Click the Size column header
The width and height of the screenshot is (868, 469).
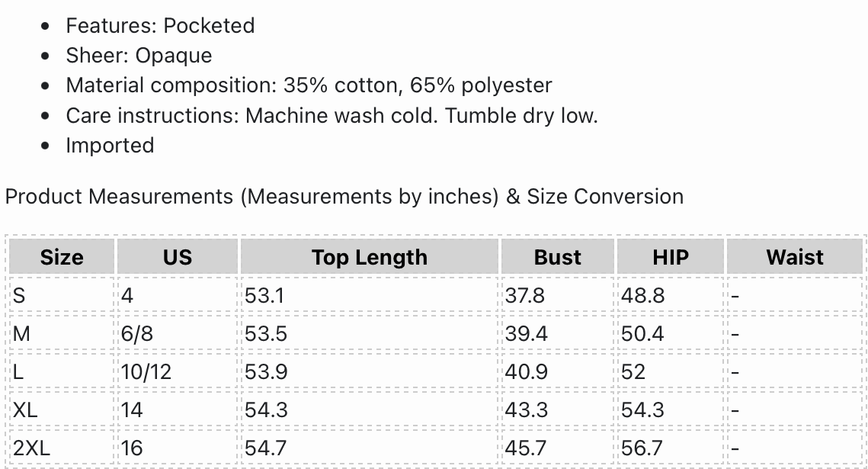point(62,257)
